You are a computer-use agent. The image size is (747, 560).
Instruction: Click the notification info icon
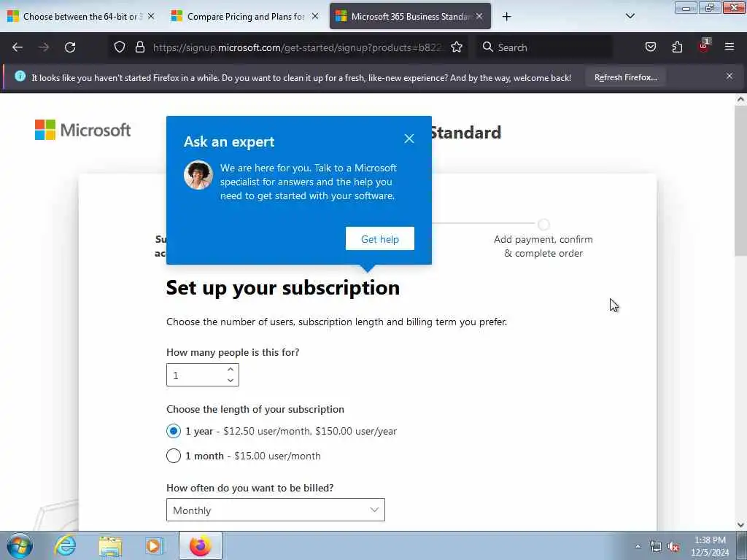pyautogui.click(x=20, y=76)
